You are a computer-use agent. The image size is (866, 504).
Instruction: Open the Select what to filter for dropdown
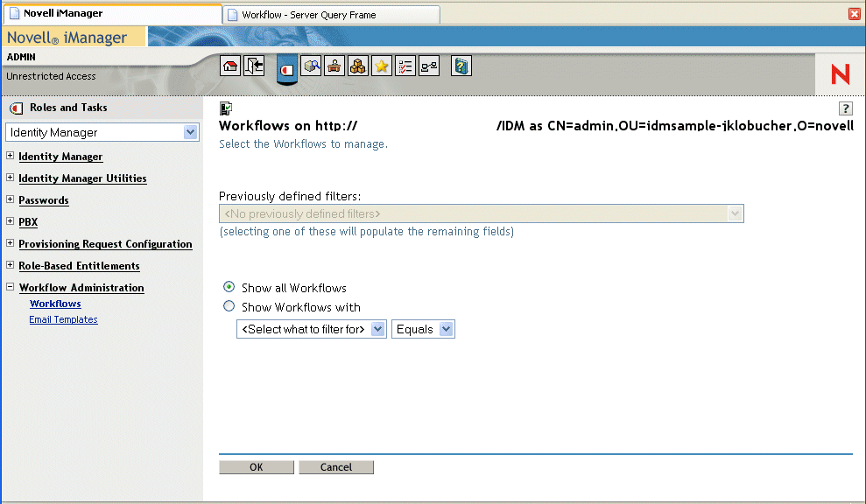coord(377,329)
